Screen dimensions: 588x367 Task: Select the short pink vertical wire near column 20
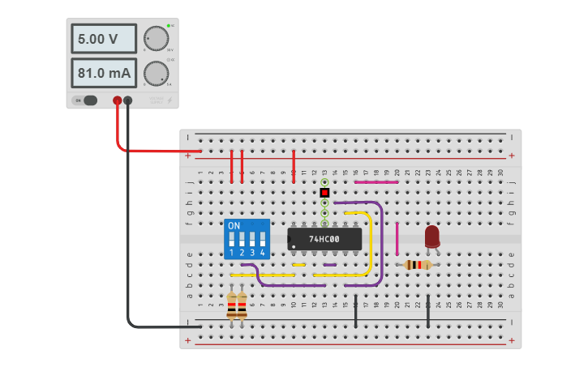(x=397, y=239)
